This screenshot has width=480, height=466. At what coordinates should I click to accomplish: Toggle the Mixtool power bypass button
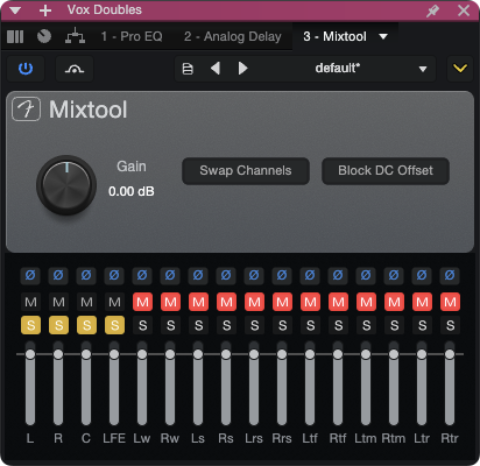pyautogui.click(x=25, y=69)
